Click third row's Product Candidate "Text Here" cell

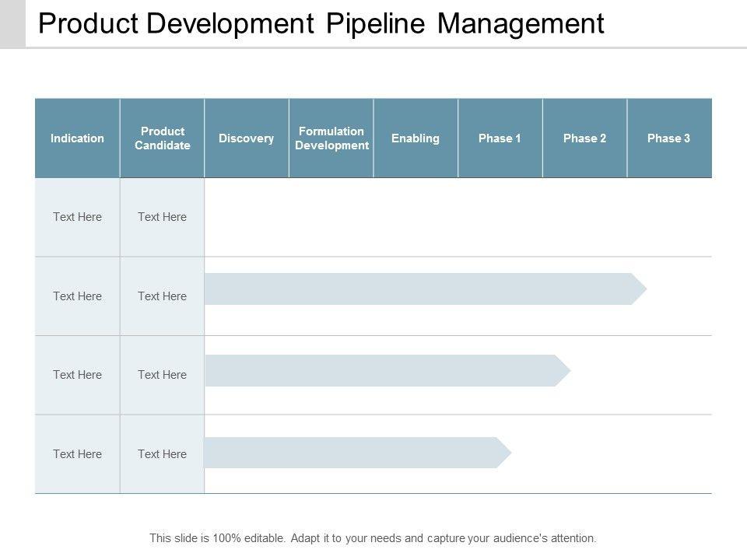pos(162,375)
